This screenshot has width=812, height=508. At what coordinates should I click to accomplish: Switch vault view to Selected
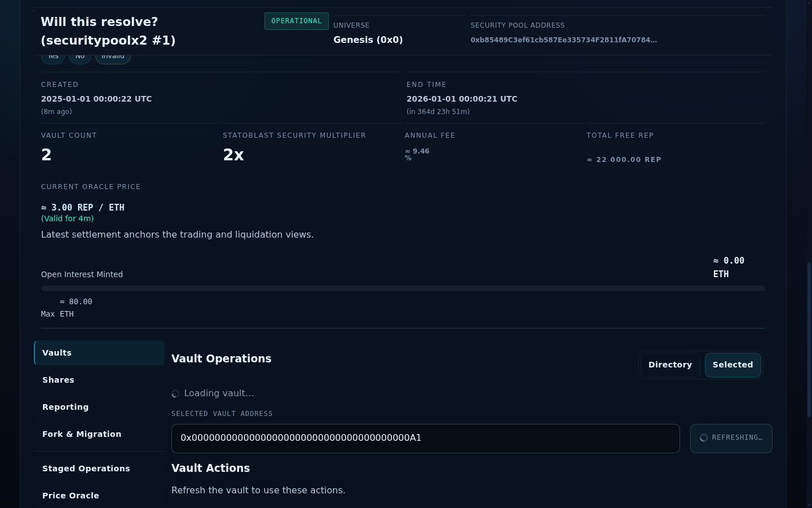(x=732, y=365)
